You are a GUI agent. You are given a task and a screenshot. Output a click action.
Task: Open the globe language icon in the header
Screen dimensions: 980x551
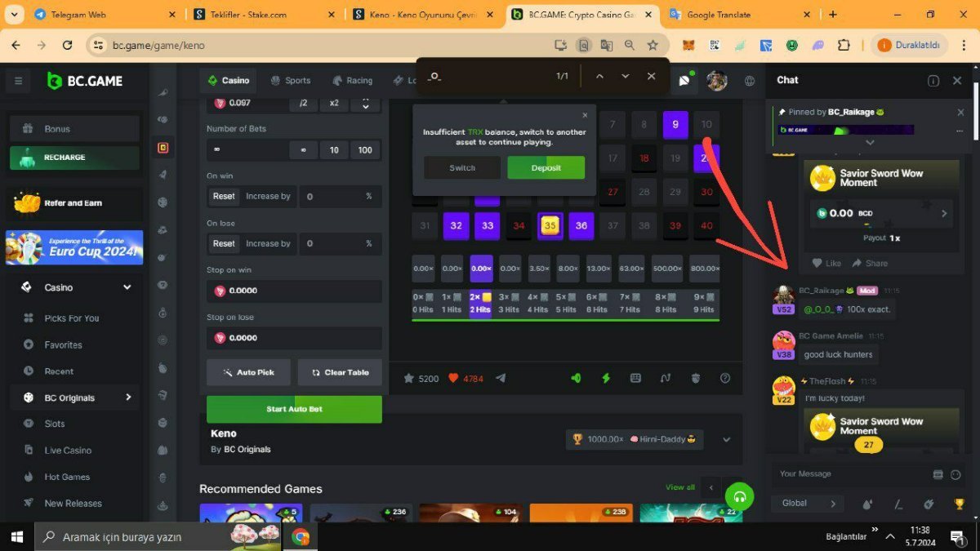(750, 80)
